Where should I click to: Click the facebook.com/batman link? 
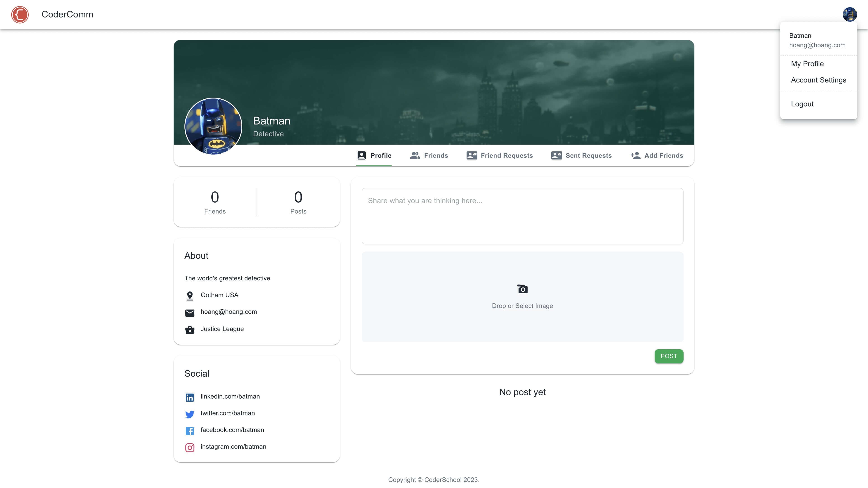232,430
